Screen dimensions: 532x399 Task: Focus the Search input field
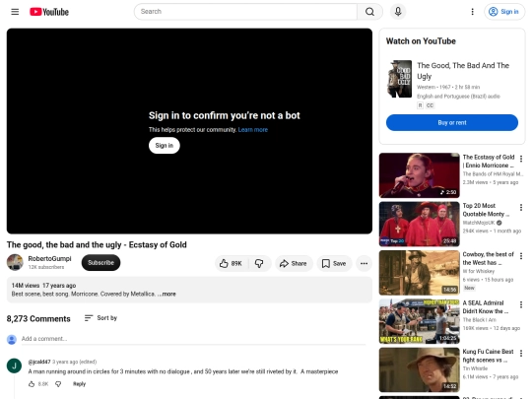tap(245, 12)
